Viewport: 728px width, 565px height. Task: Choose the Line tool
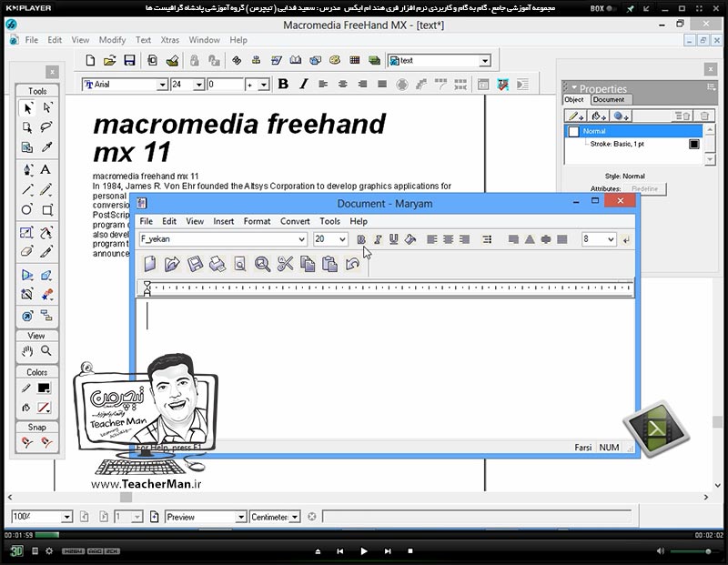click(27, 189)
